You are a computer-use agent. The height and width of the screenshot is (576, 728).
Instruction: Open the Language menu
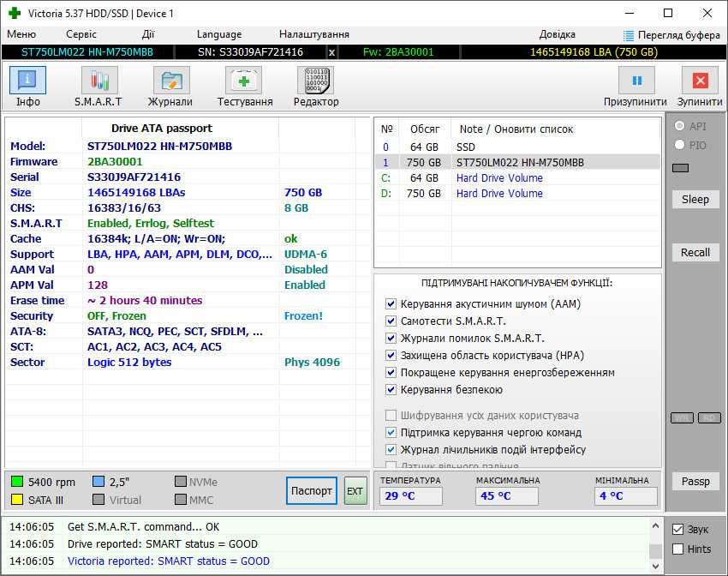click(219, 34)
